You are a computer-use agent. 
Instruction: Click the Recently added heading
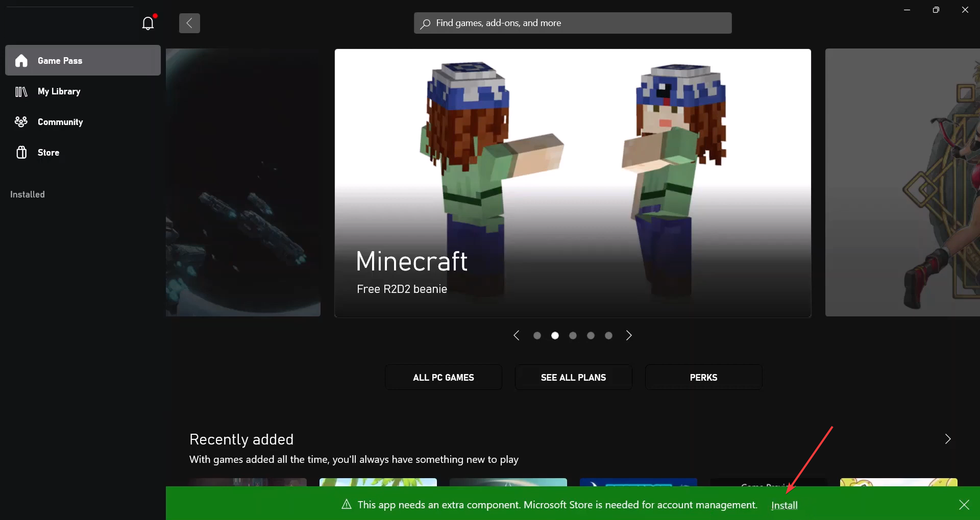[x=241, y=439]
